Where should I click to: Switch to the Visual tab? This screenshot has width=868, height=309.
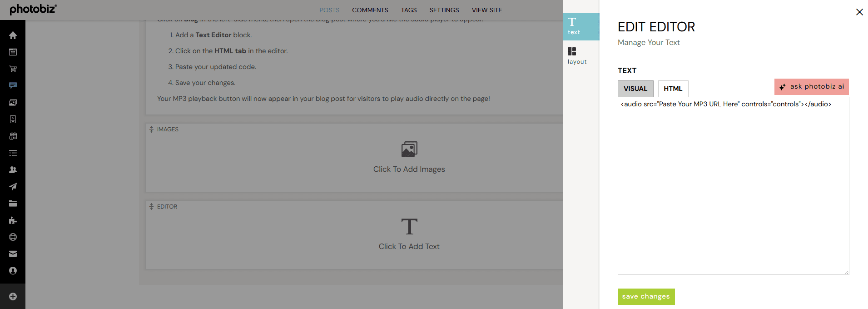635,89
